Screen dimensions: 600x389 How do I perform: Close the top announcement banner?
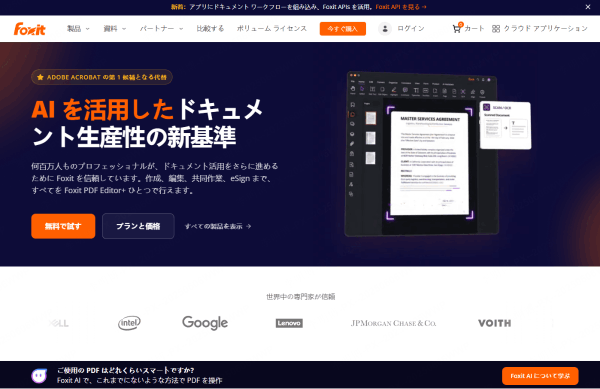(x=588, y=7)
